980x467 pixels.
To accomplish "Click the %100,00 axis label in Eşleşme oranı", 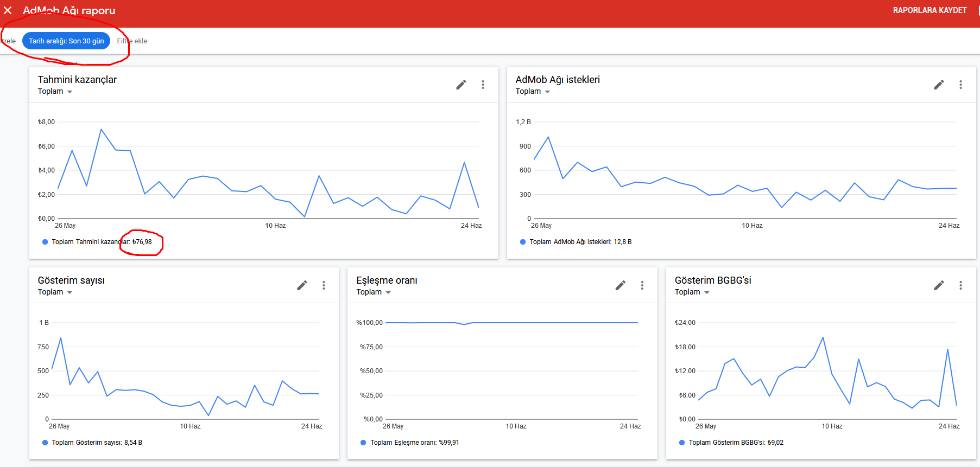I will tap(370, 323).
